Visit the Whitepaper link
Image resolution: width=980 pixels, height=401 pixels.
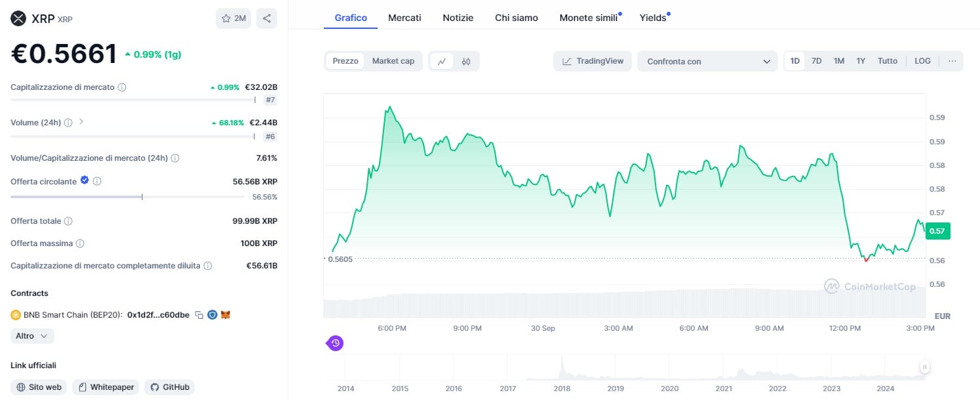[x=106, y=387]
